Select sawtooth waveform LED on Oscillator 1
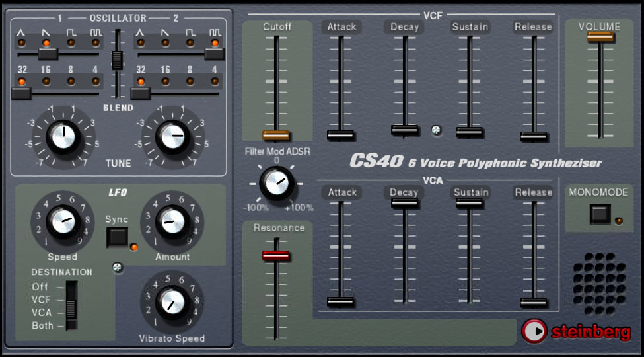 (46, 43)
